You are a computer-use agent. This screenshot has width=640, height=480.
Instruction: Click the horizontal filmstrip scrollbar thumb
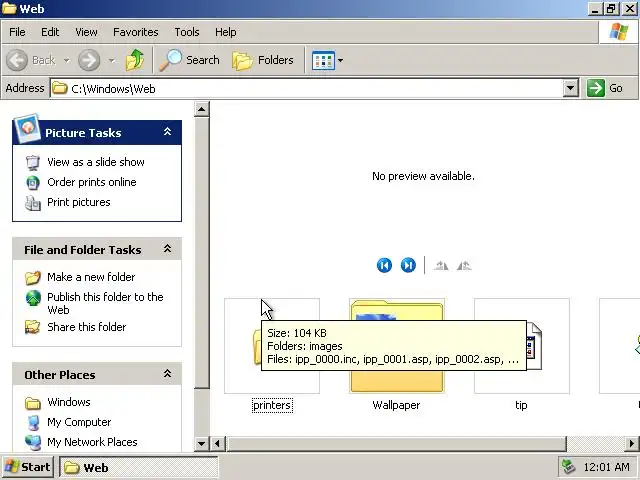pyautogui.click(x=396, y=444)
